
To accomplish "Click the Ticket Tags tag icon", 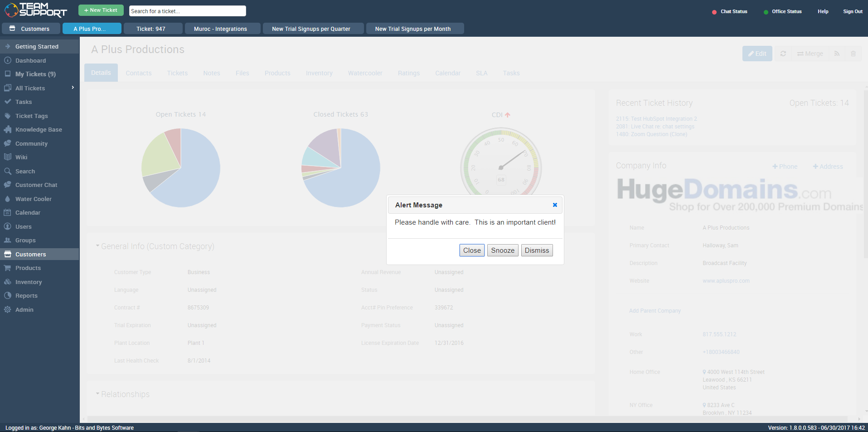I will tap(8, 116).
